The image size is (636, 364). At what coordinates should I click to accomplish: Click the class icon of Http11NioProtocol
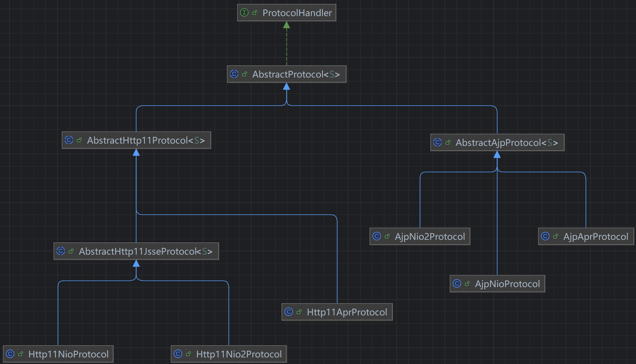[x=10, y=354]
